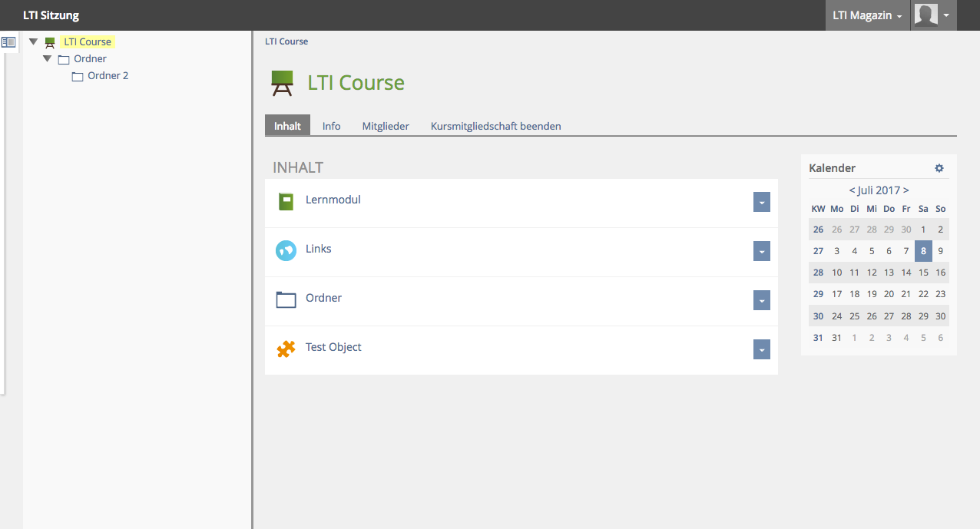Image resolution: width=980 pixels, height=529 pixels.
Task: Switch to the Info tab
Action: point(332,126)
